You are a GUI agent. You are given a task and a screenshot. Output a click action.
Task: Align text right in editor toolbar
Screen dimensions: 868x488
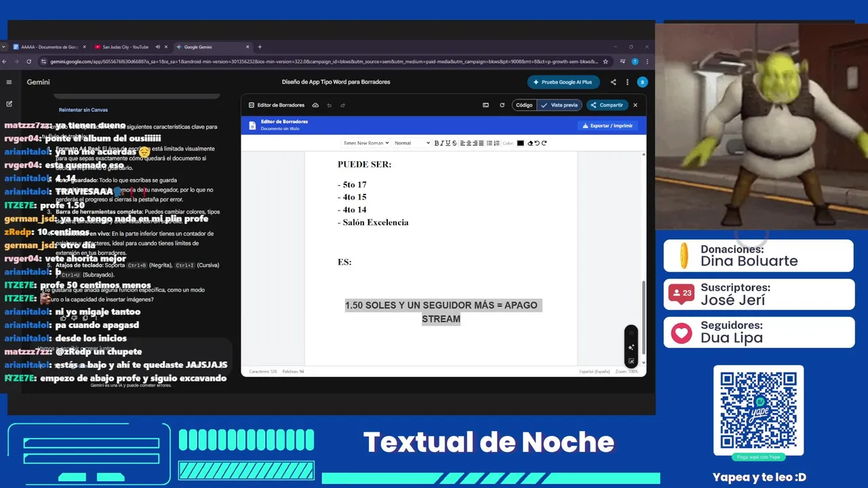point(475,143)
